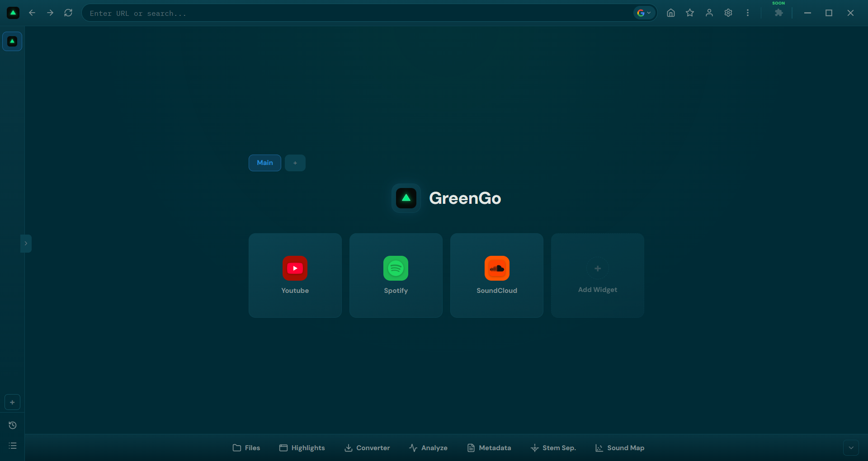Switch to the Main workspace tab
868x461 pixels.
click(x=265, y=163)
